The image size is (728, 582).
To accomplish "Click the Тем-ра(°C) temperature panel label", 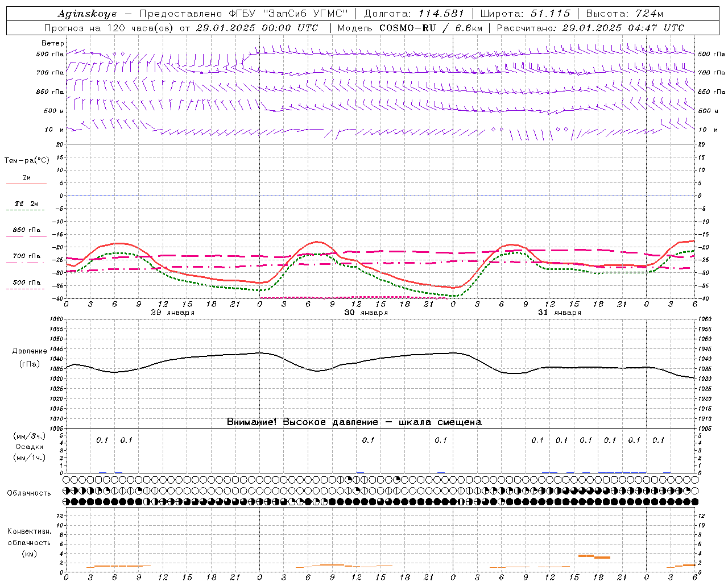I will click(x=27, y=161).
